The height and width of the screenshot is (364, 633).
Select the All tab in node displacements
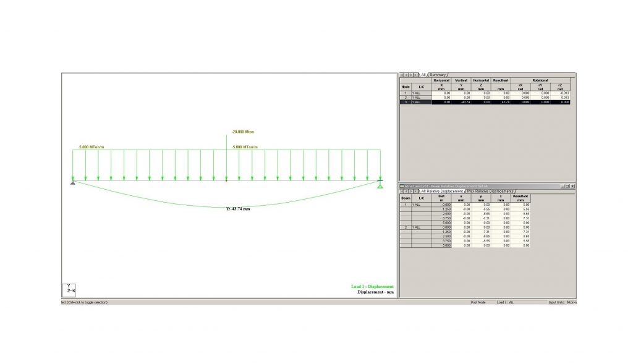click(423, 75)
